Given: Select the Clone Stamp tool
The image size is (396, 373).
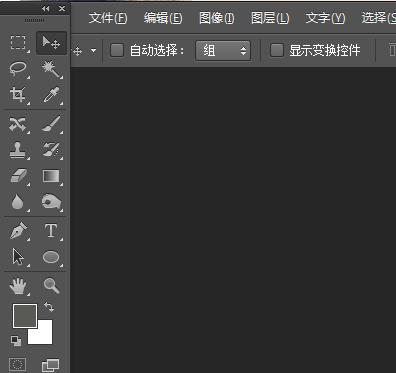Looking at the screenshot, I should coord(17,150).
